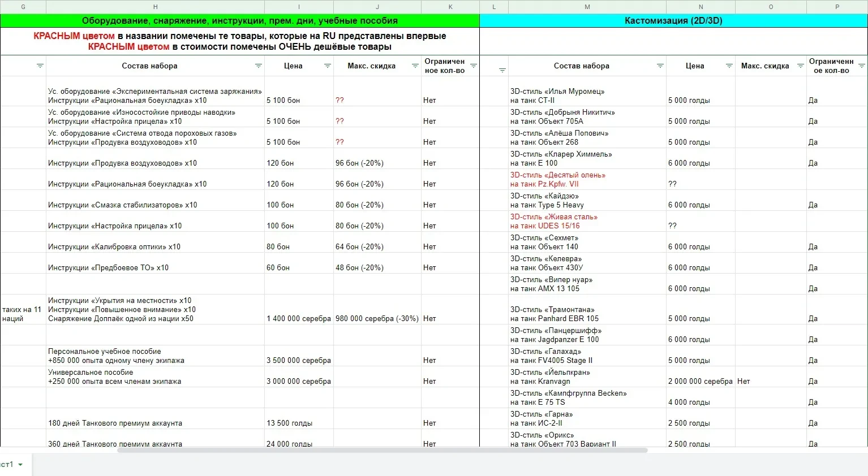Select price cell «4 000 голды»

pyautogui.click(x=701, y=398)
